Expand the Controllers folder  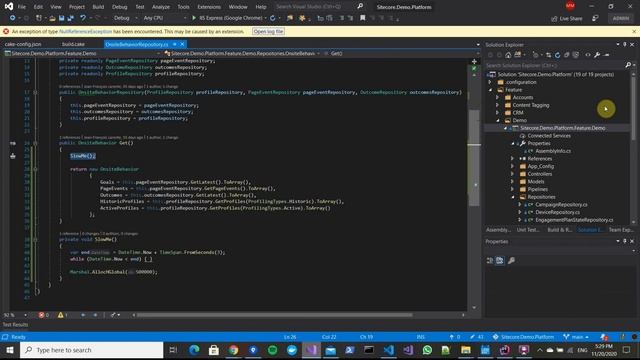513,174
